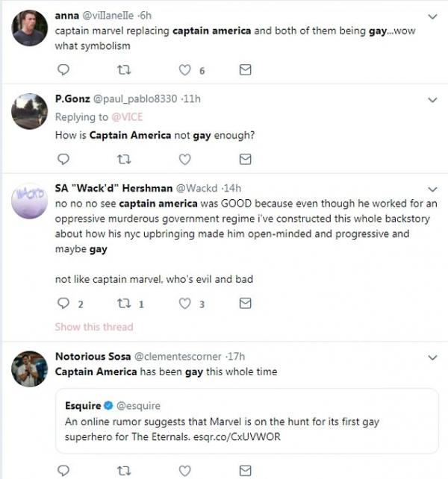Open the @VICE mention link
This screenshot has height=479, width=448.
pos(127,117)
